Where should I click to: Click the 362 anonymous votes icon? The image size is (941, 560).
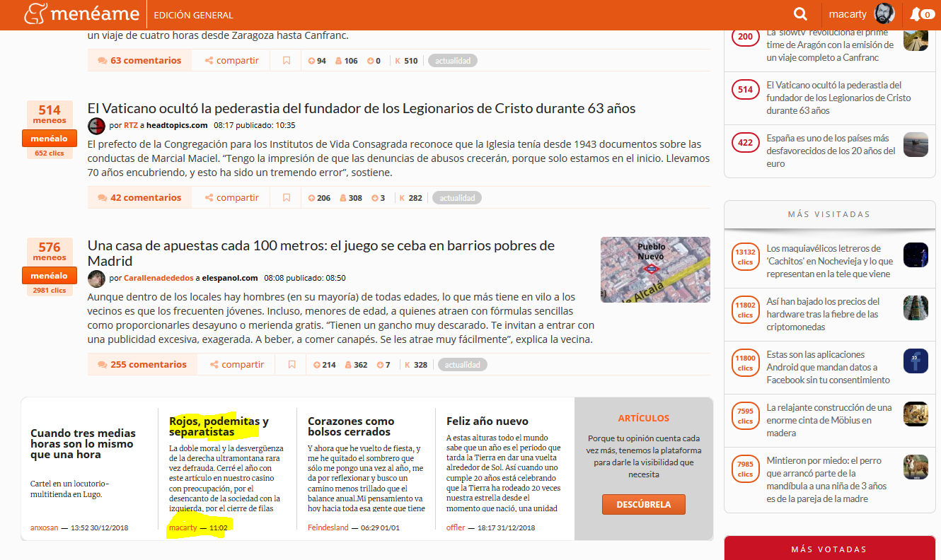(348, 365)
